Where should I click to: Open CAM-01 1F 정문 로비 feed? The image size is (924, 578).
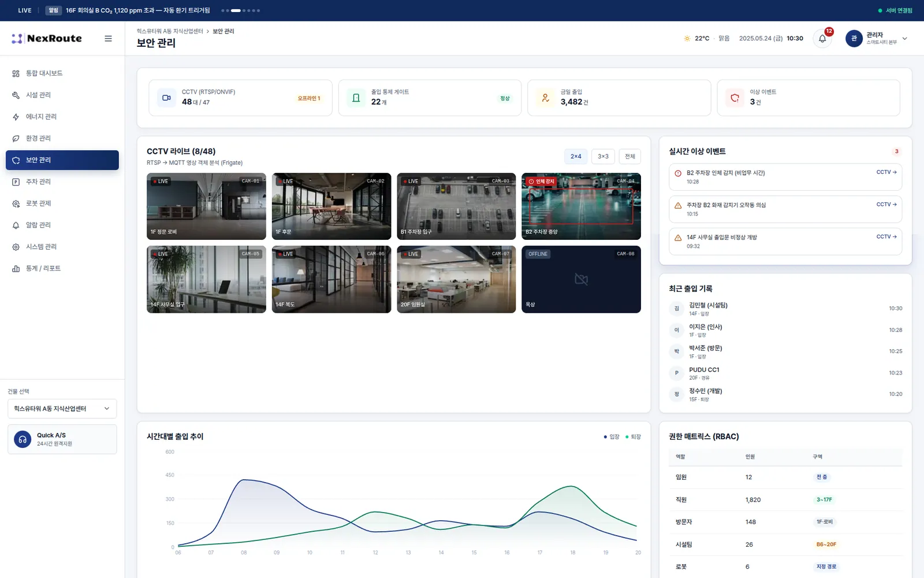[x=206, y=206]
